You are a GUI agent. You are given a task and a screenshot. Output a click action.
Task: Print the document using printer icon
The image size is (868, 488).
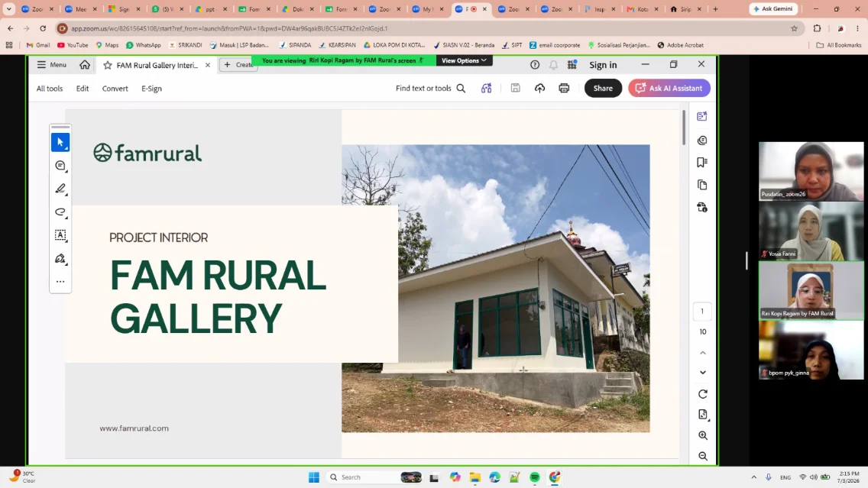pos(564,89)
